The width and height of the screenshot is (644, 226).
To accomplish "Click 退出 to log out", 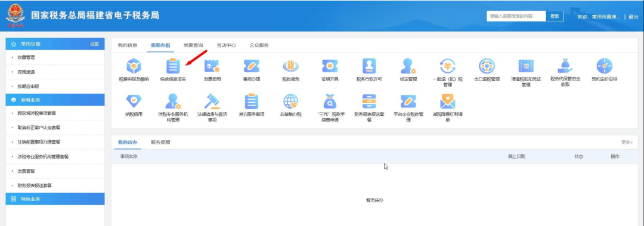I will (x=633, y=17).
